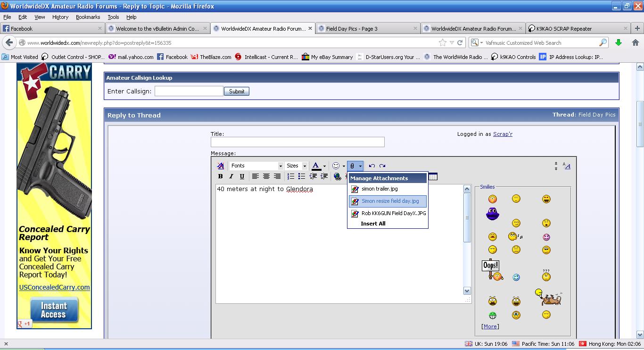The image size is (644, 350).
Task: Apply underline formatting
Action: tap(242, 176)
